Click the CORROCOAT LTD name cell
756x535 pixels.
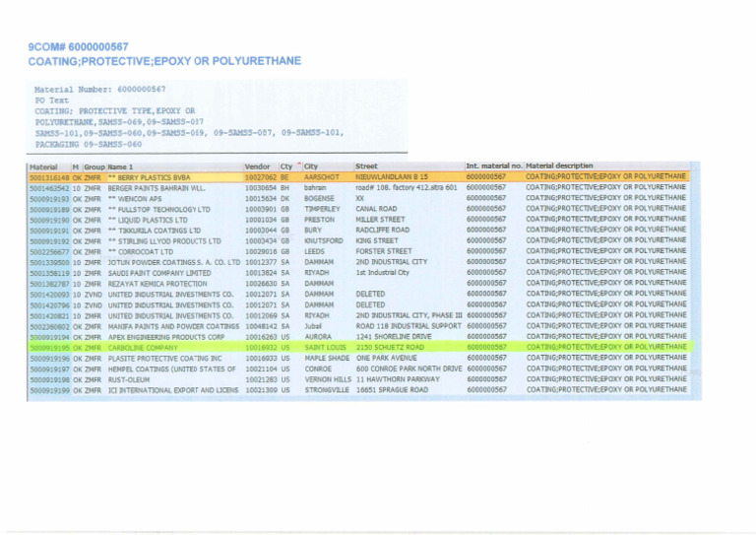pyautogui.click(x=141, y=252)
